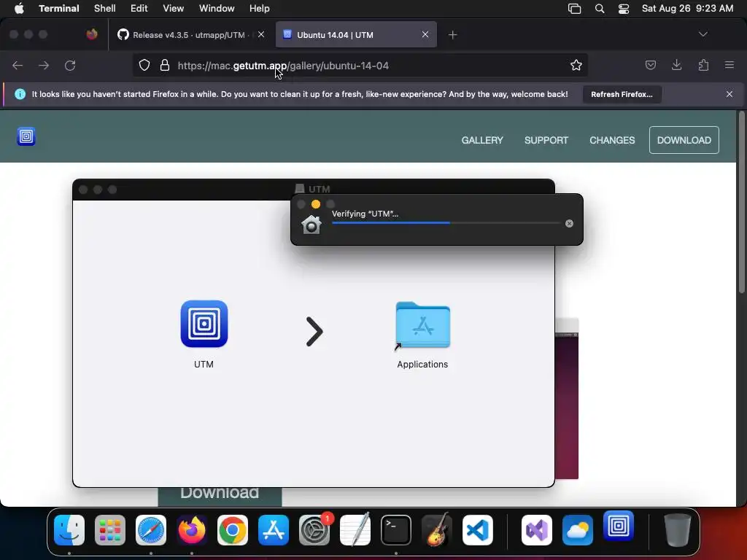This screenshot has height=560, width=747.
Task: Open System Settings from the dock
Action: tap(314, 530)
